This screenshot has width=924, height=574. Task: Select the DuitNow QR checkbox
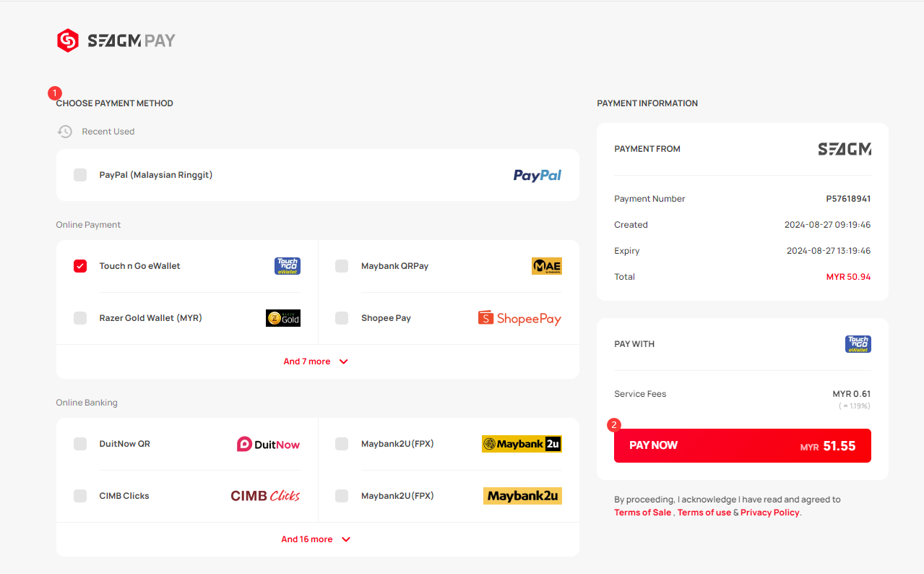tap(80, 444)
